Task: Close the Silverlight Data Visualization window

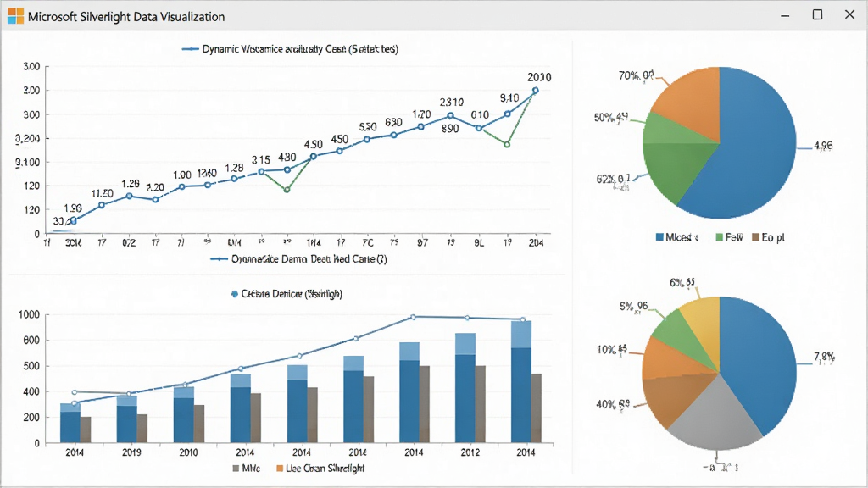Action: pos(849,15)
